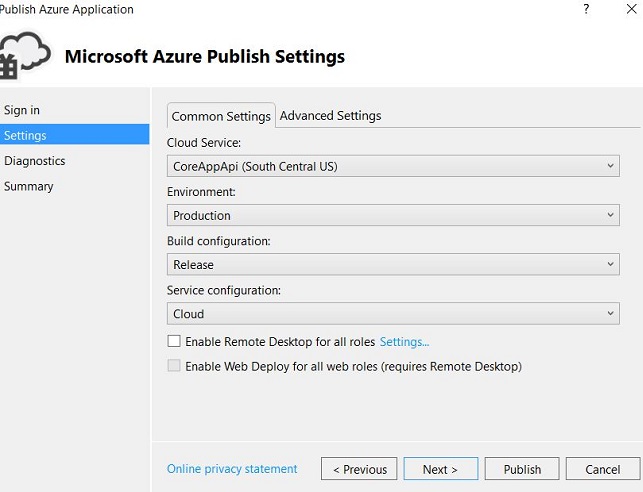Click the Azure cloud logo icon
Image resolution: width=643 pixels, height=492 pixels.
[x=24, y=56]
